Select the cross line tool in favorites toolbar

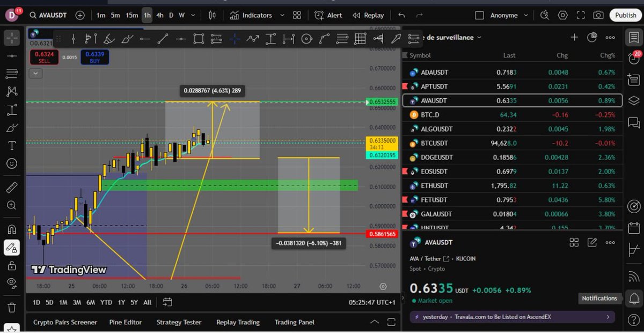(235, 39)
